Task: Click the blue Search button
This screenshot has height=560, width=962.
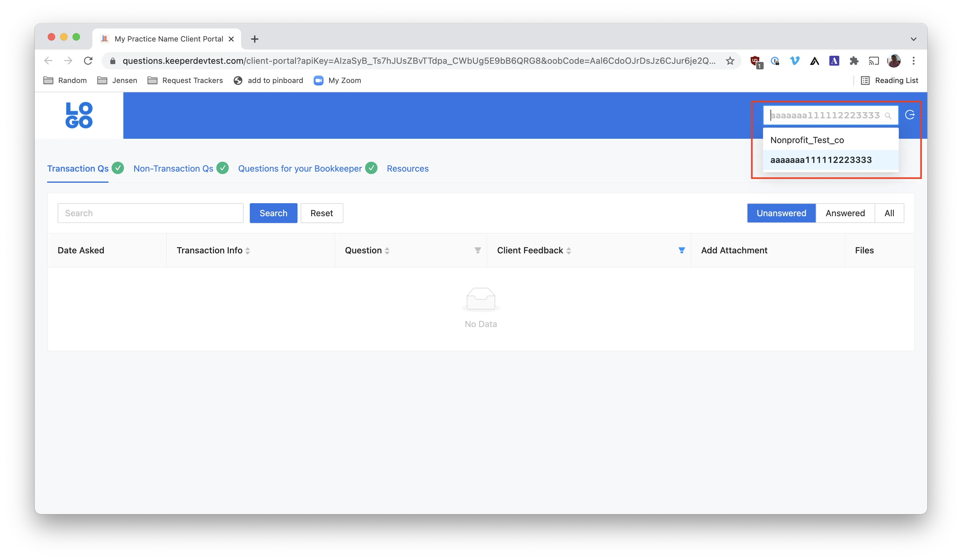Action: pos(273,213)
